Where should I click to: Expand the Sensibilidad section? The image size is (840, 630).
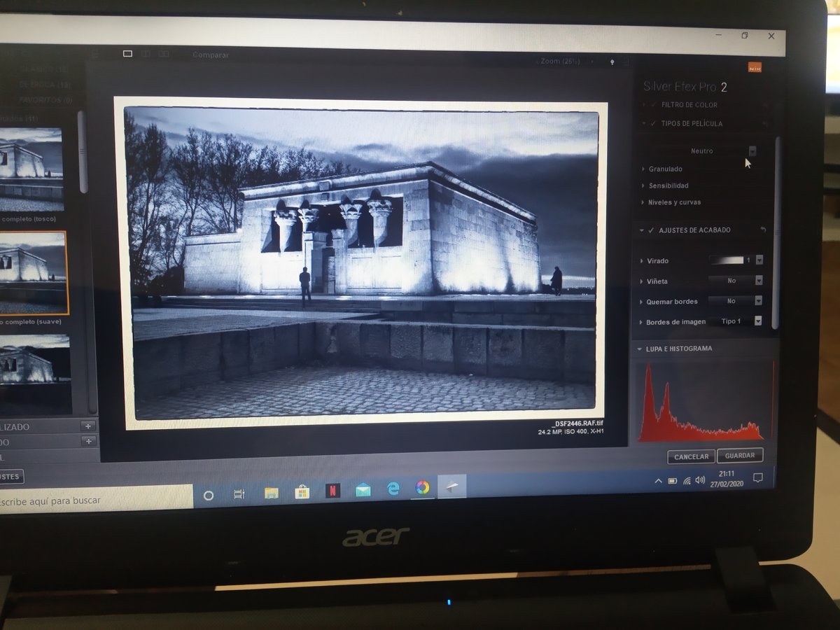643,185
